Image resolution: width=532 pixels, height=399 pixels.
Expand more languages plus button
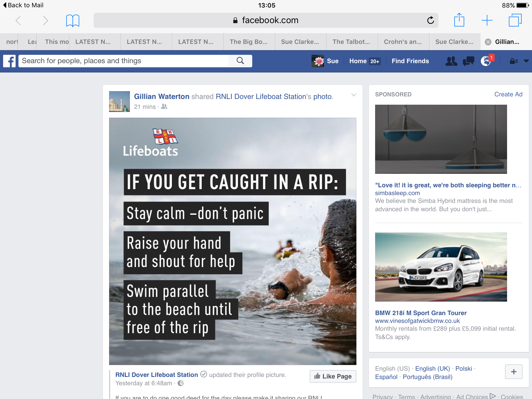click(514, 372)
